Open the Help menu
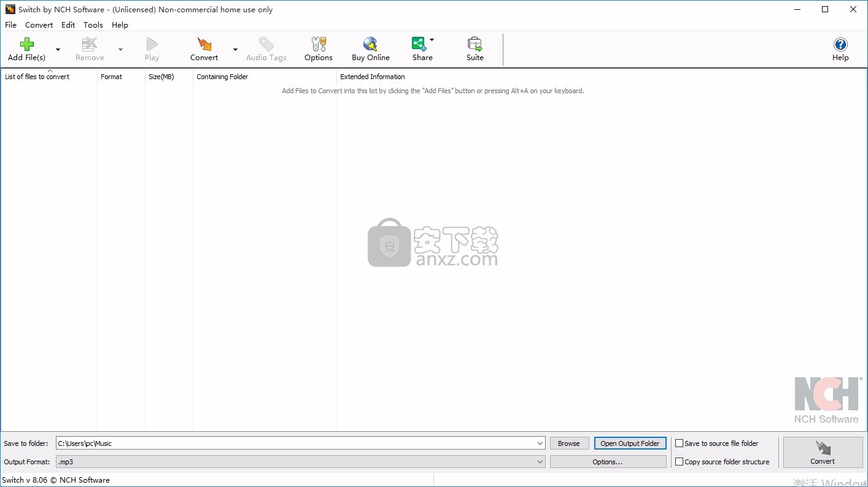Viewport: 868px width, 487px height. coord(120,25)
